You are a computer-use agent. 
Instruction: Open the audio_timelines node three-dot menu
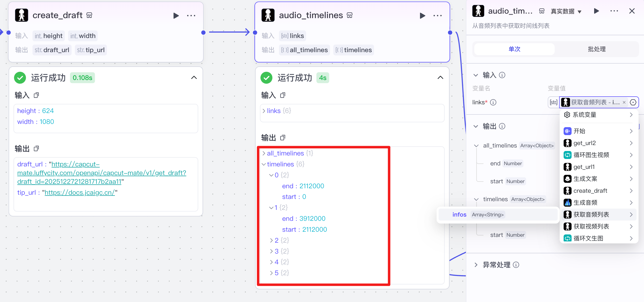437,15
